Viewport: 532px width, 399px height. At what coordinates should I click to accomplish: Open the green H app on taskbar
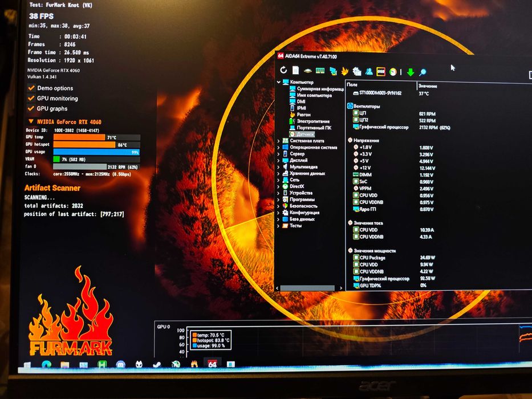[102, 364]
